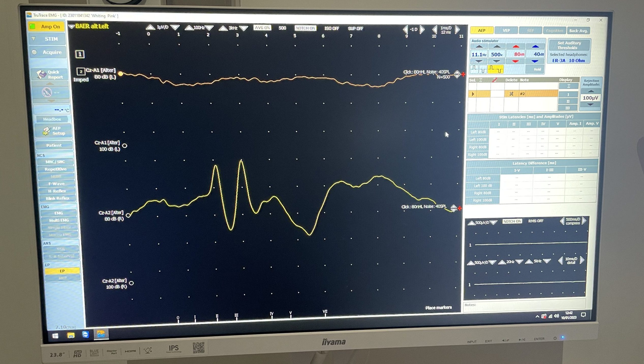Increase stimulus rate above 11.1Hz
The height and width of the screenshot is (364, 644).
479,46
